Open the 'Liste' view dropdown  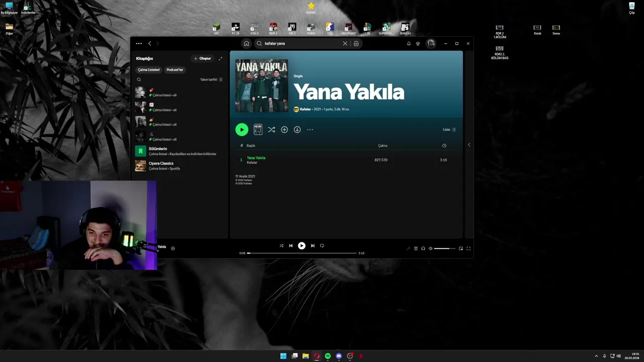click(x=449, y=130)
